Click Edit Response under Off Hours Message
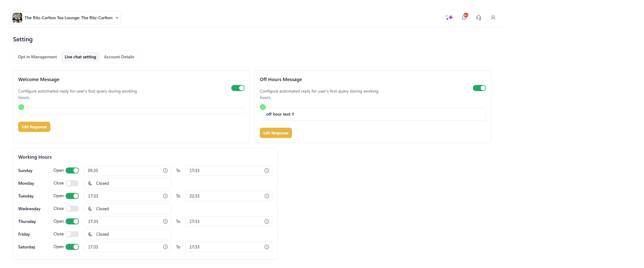The width and height of the screenshot is (644, 268). [x=276, y=133]
